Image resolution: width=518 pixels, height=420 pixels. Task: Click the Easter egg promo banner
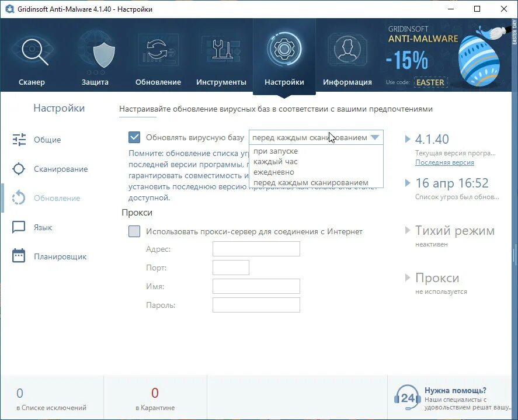tap(447, 55)
